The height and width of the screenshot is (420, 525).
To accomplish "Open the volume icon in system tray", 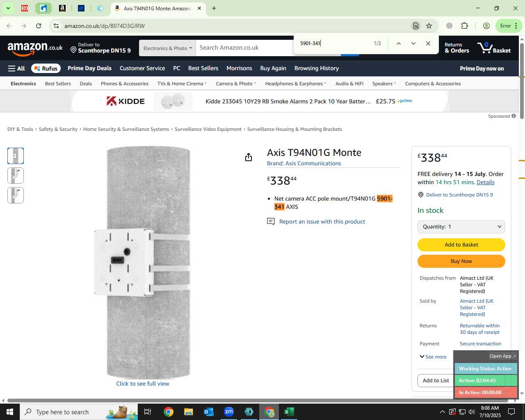I will (472, 412).
